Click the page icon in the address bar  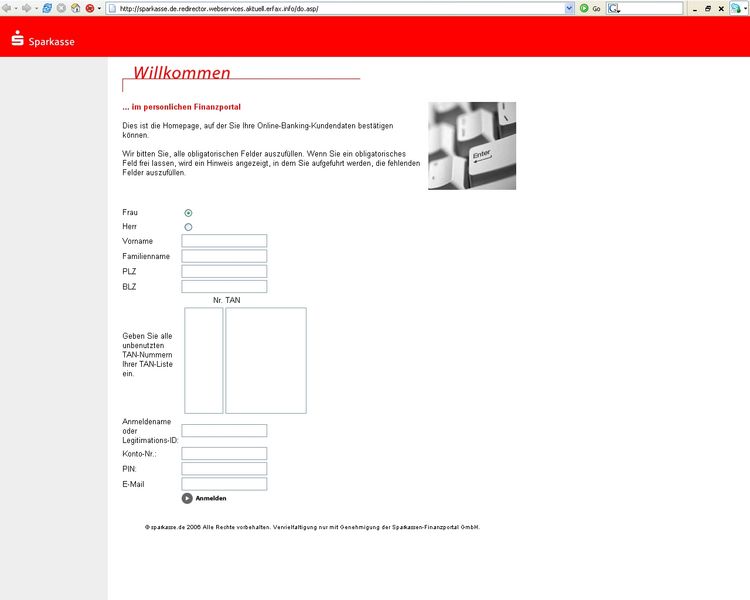pos(113,9)
